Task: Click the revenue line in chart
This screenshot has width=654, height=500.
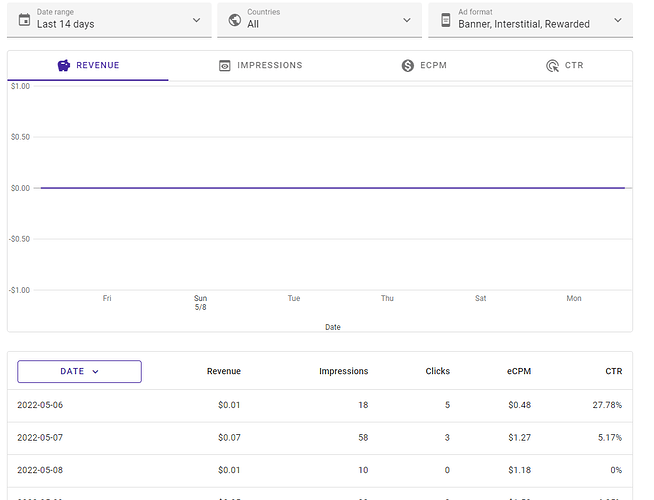Action: [x=332, y=188]
